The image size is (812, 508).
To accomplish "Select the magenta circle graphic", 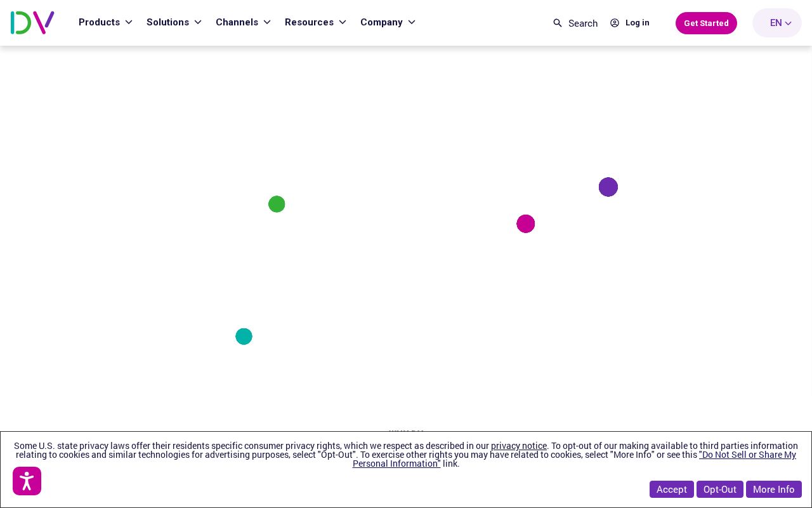I will [x=526, y=224].
